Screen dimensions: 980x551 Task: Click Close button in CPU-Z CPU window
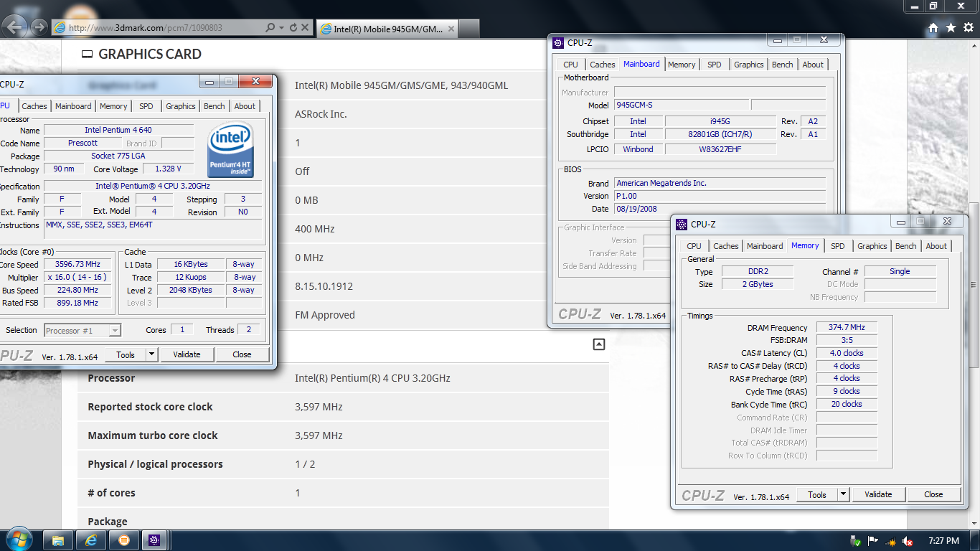click(x=242, y=354)
